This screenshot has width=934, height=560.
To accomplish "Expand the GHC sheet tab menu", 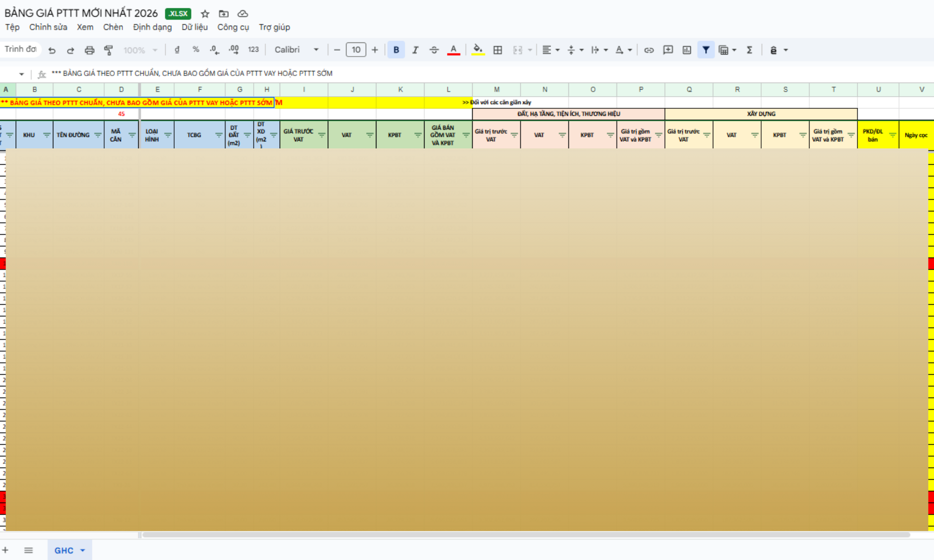I will (x=83, y=550).
